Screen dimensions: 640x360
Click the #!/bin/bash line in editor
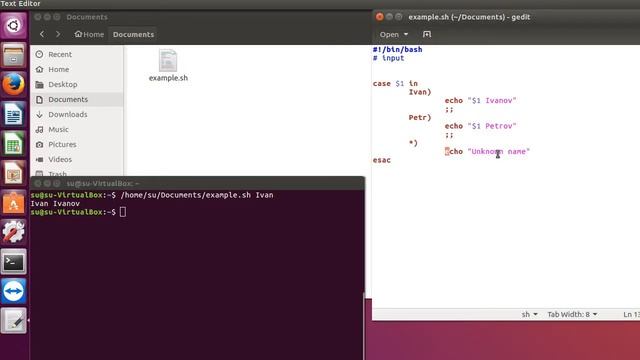(398, 49)
